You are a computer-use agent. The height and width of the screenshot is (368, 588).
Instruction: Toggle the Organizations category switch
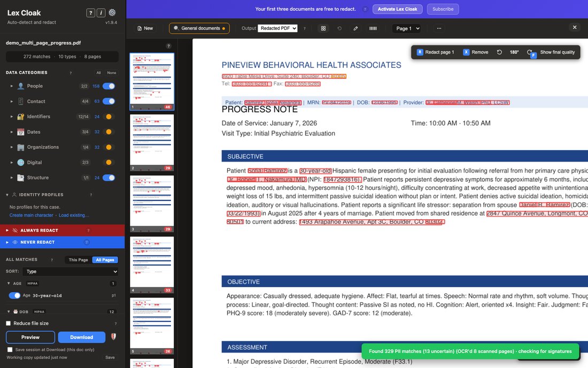109,147
